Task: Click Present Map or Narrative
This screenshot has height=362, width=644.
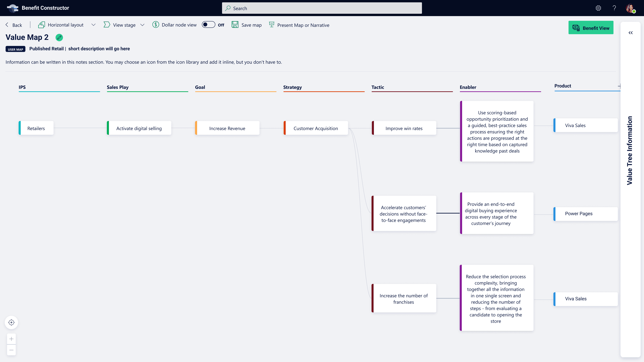Action: (x=299, y=25)
